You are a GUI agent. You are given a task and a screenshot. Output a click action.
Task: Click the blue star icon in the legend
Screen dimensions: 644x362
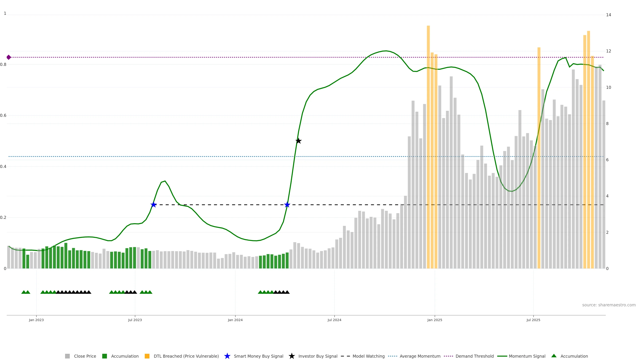pos(227,356)
